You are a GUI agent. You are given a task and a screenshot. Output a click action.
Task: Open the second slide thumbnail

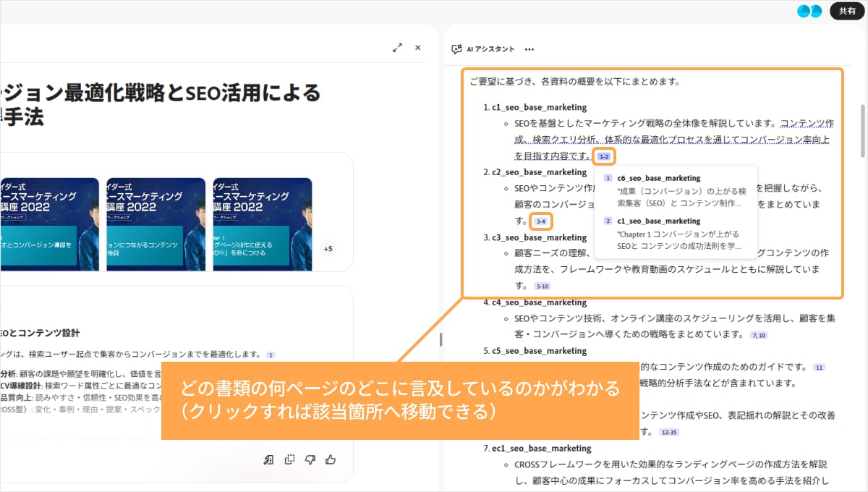click(156, 224)
